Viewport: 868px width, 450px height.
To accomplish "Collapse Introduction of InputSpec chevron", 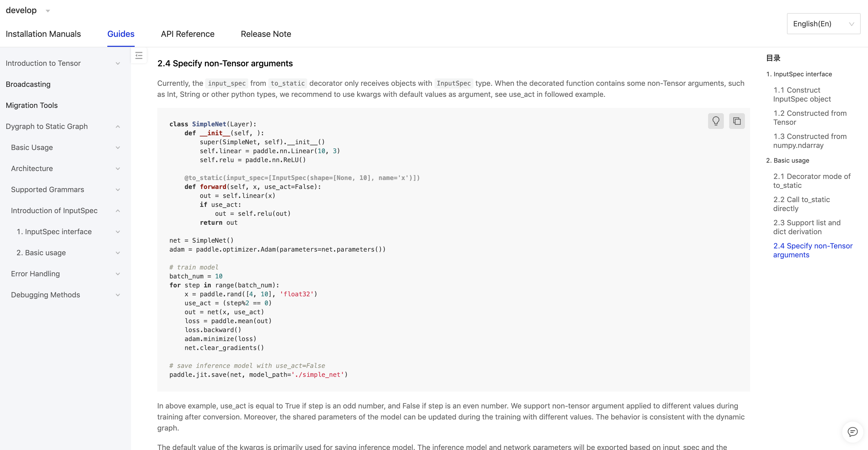I will pyautogui.click(x=118, y=211).
